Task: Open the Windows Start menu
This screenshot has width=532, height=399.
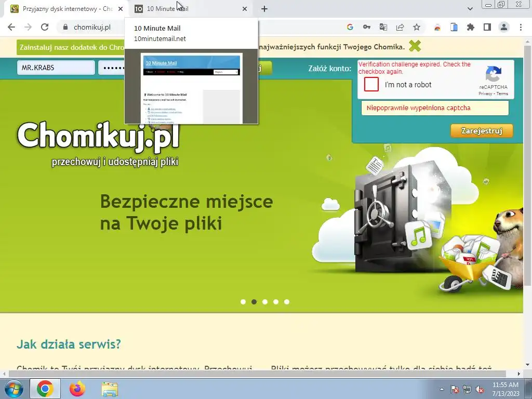Action: point(14,389)
